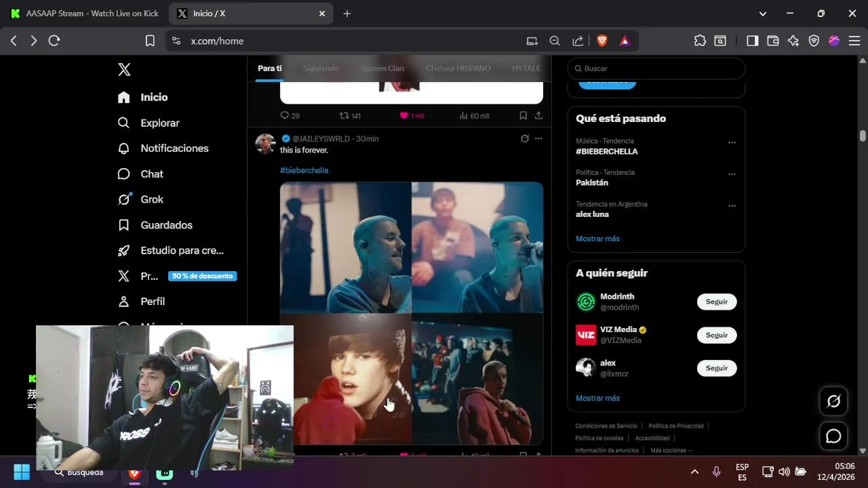Open the browser hamburger menu
This screenshot has width=868, height=488.
[x=854, y=41]
